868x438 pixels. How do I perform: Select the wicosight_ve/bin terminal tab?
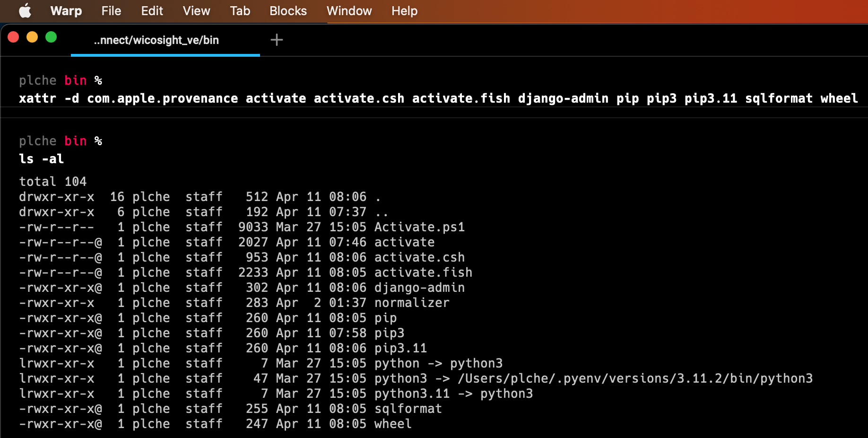pos(156,40)
